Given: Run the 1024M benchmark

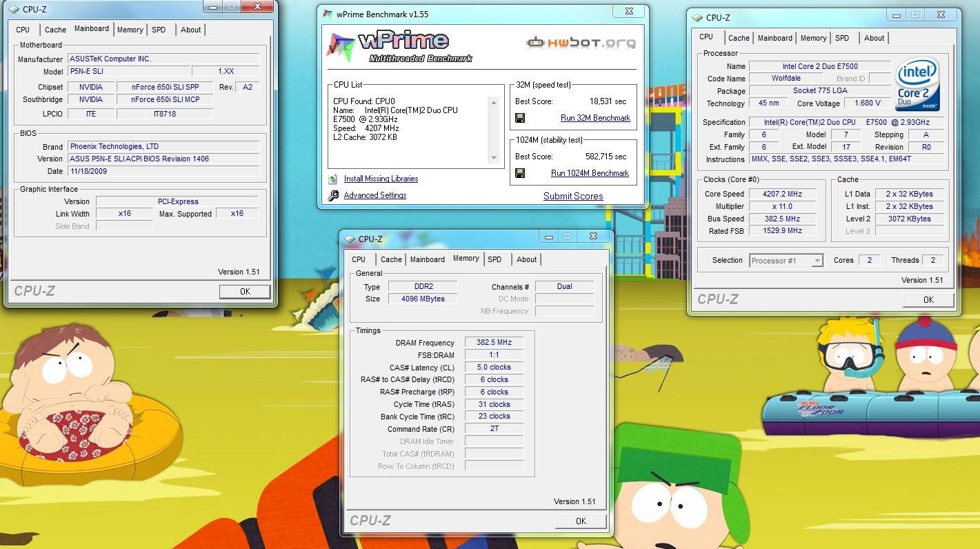Looking at the screenshot, I should [x=590, y=173].
